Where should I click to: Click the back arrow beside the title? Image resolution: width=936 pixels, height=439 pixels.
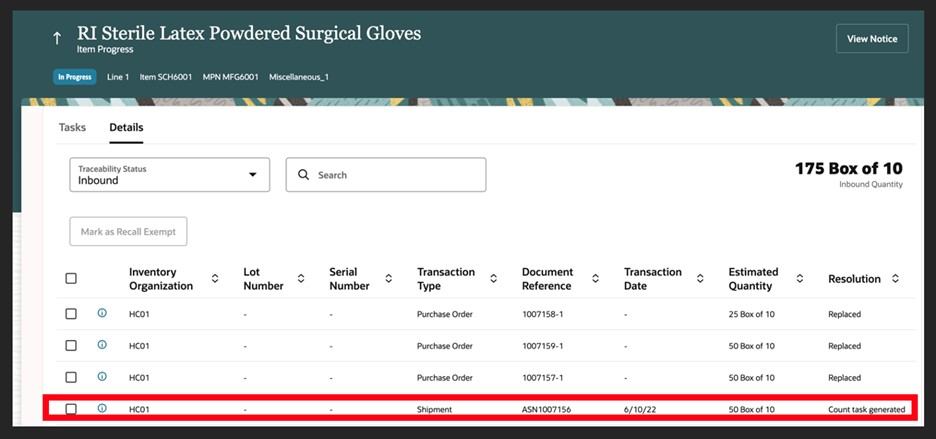click(57, 39)
